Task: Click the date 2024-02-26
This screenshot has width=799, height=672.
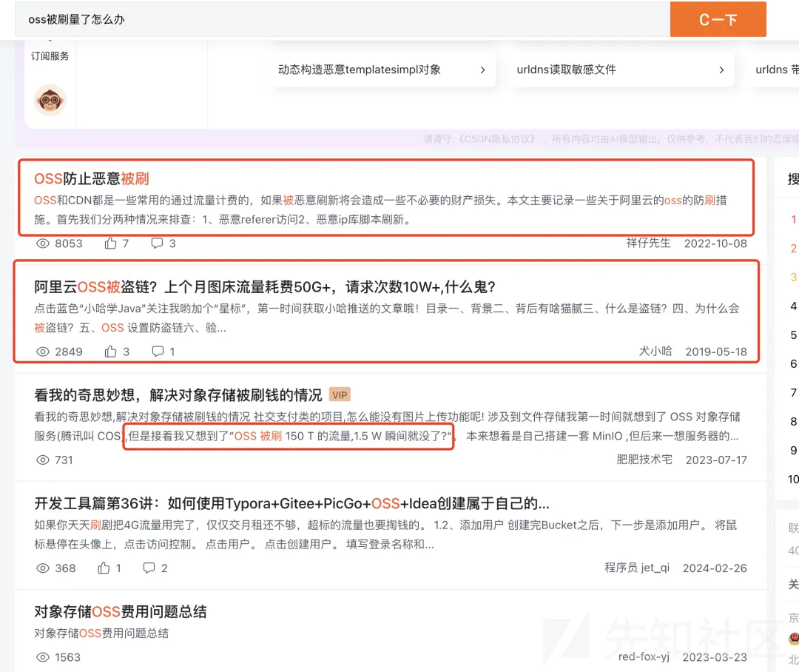Action: click(715, 568)
